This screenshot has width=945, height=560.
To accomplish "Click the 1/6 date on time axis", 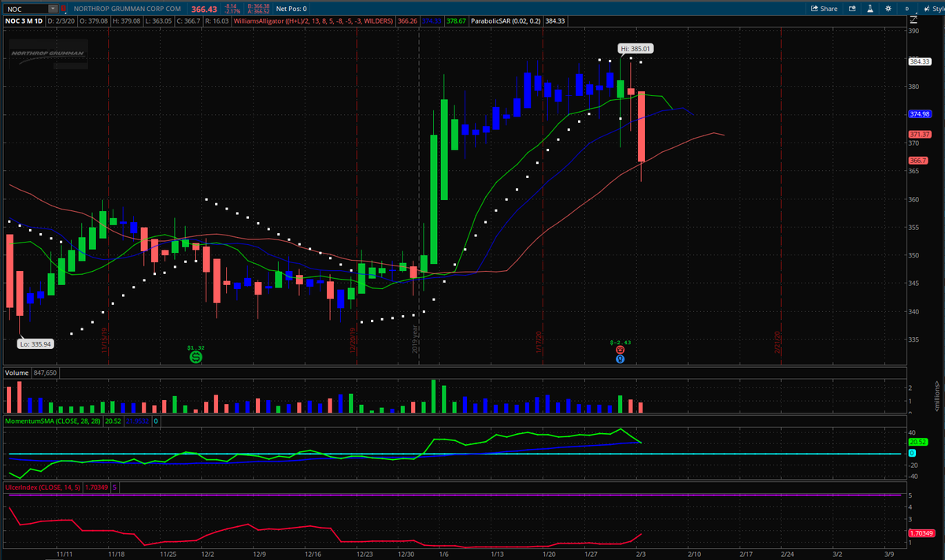I will (444, 554).
